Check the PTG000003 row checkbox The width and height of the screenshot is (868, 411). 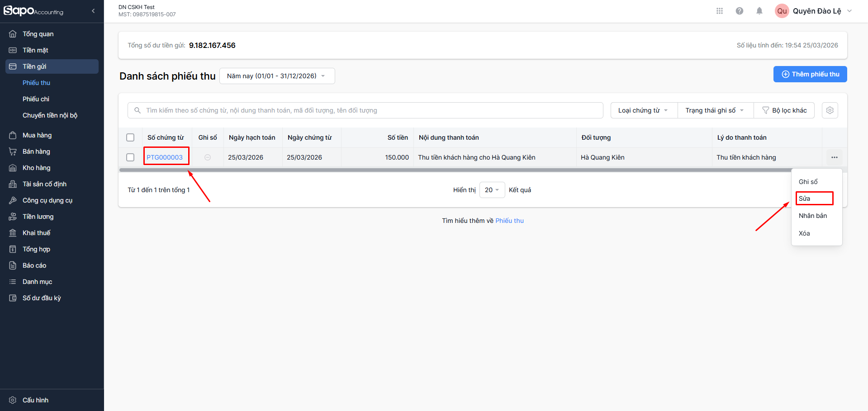(130, 157)
